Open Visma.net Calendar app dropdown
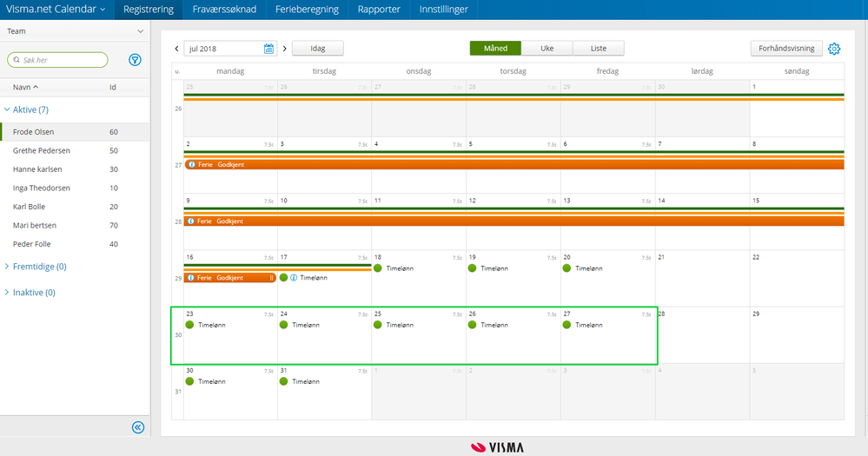The width and height of the screenshot is (868, 456). [56, 10]
